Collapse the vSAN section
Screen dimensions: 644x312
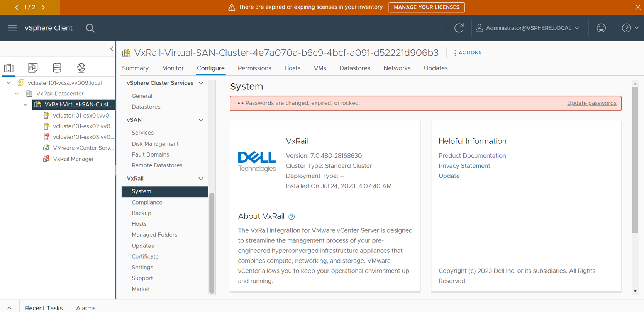tap(201, 120)
